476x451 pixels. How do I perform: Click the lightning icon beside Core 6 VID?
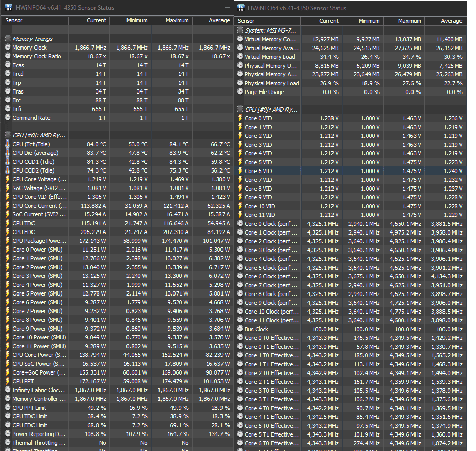point(240,171)
